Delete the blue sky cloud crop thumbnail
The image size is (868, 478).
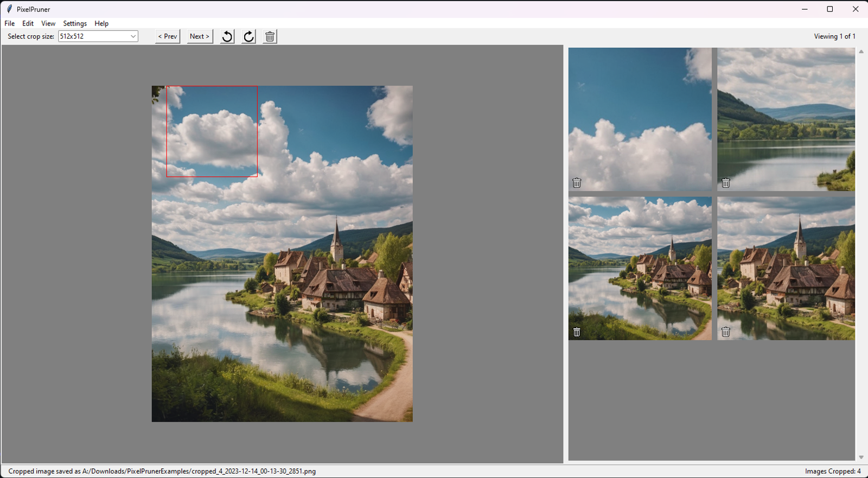[577, 183]
